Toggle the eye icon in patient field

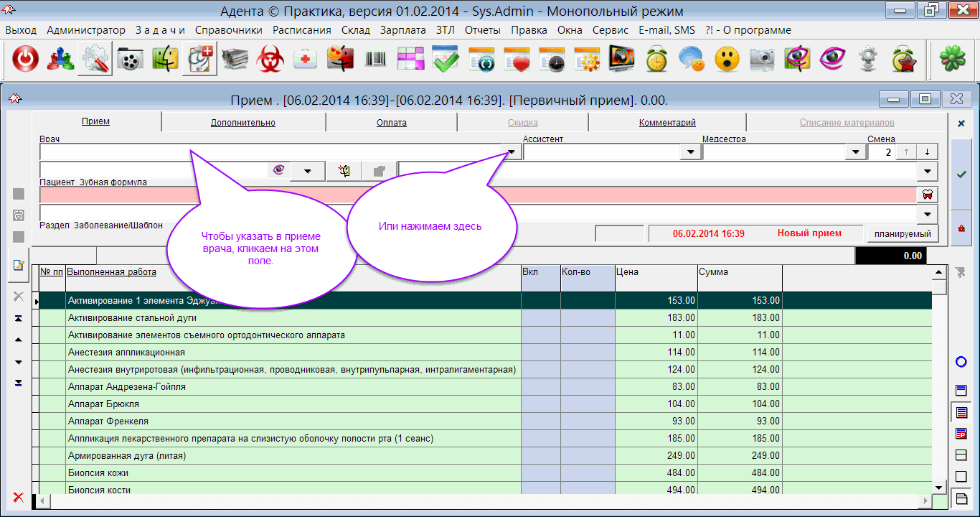click(278, 171)
